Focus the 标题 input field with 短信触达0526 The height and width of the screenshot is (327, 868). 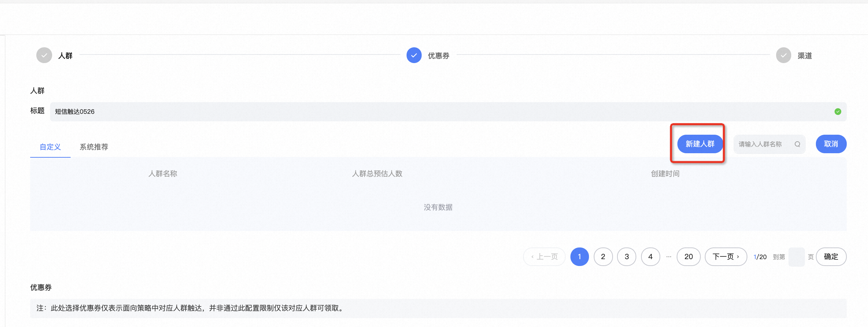tap(448, 112)
